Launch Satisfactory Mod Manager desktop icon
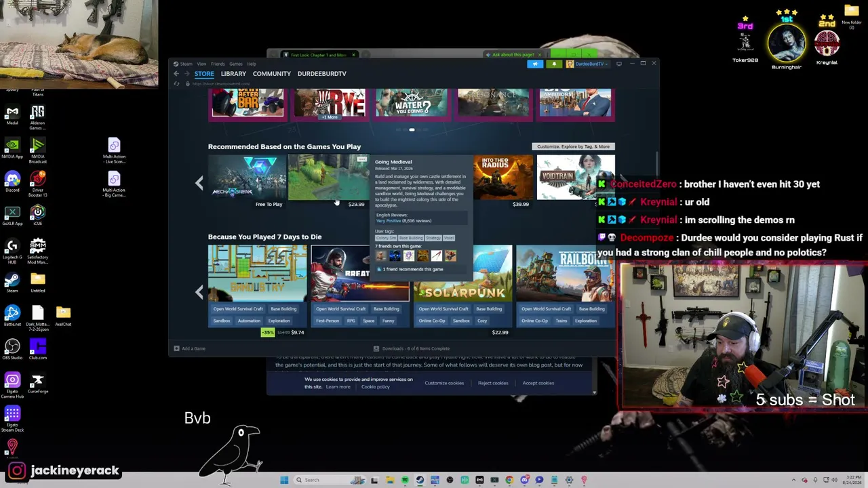 38,251
